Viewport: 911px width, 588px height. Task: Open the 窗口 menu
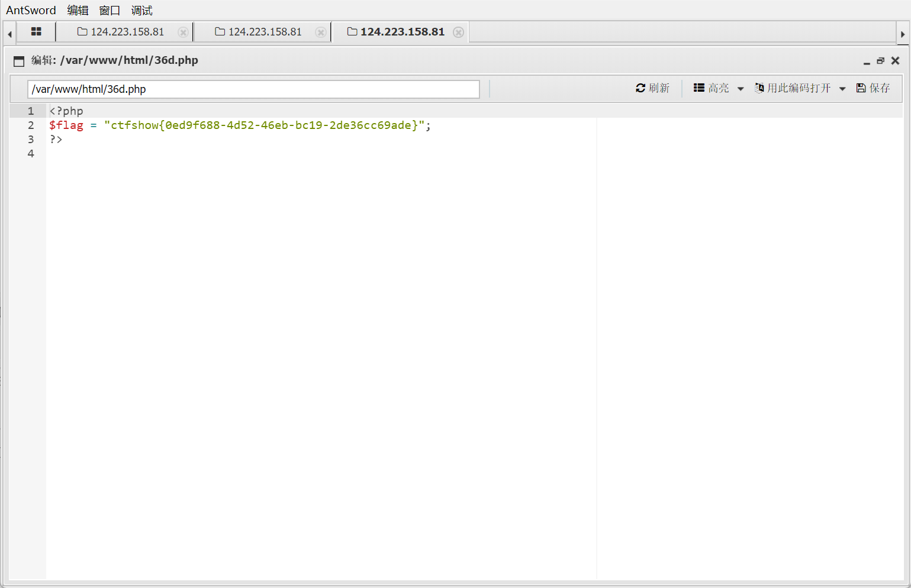(110, 10)
